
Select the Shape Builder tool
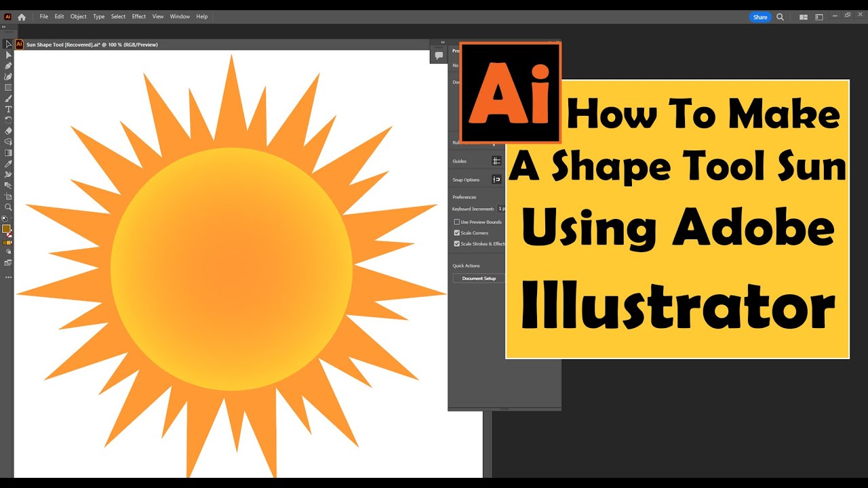click(8, 142)
